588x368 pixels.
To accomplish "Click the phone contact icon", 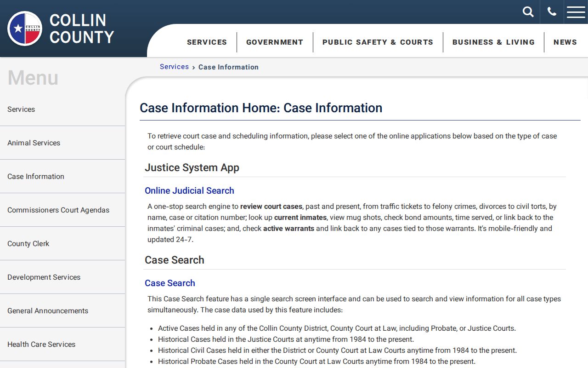I will point(552,12).
